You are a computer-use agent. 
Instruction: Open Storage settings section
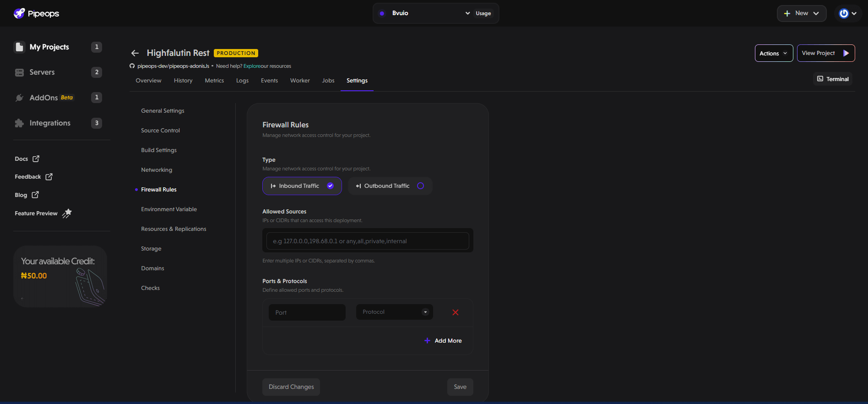[151, 249]
